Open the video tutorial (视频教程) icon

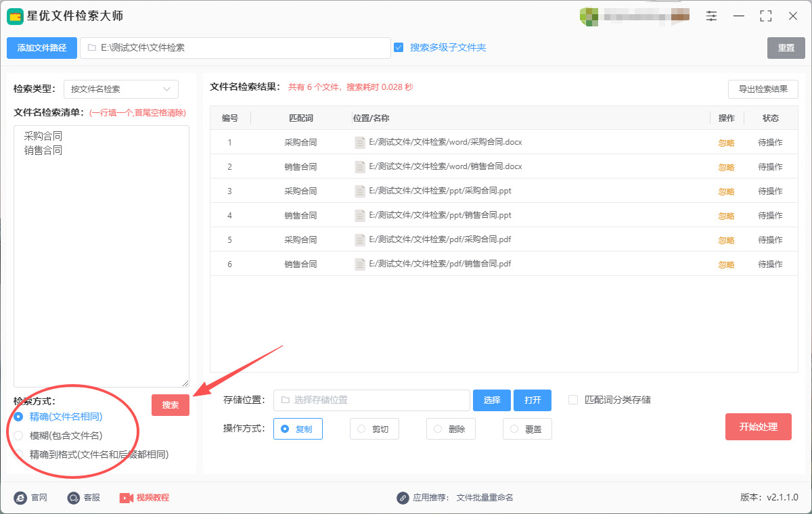click(127, 498)
